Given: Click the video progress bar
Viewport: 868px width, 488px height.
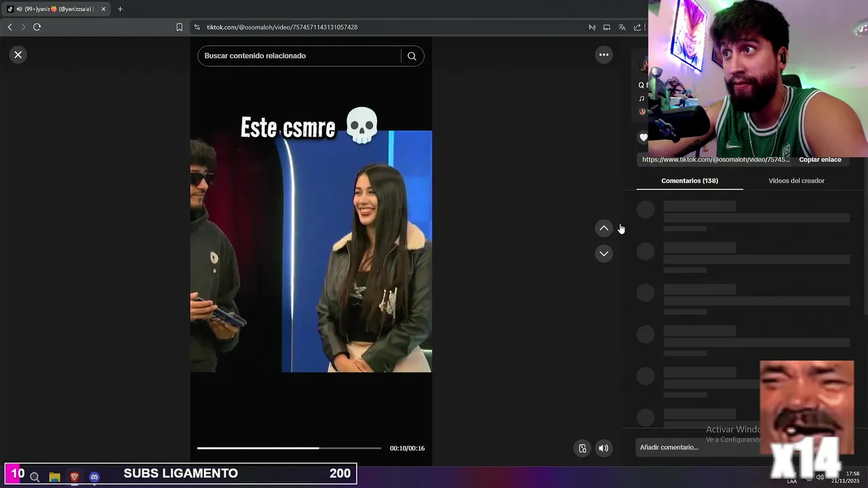Looking at the screenshot, I should (x=290, y=448).
